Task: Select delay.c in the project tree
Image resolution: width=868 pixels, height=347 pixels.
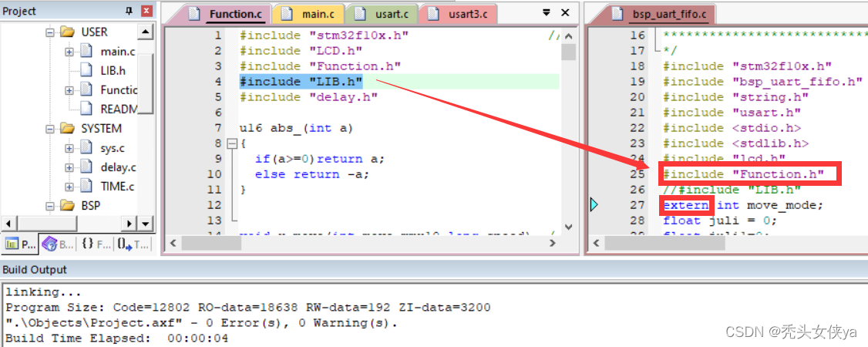Action: tap(118, 167)
